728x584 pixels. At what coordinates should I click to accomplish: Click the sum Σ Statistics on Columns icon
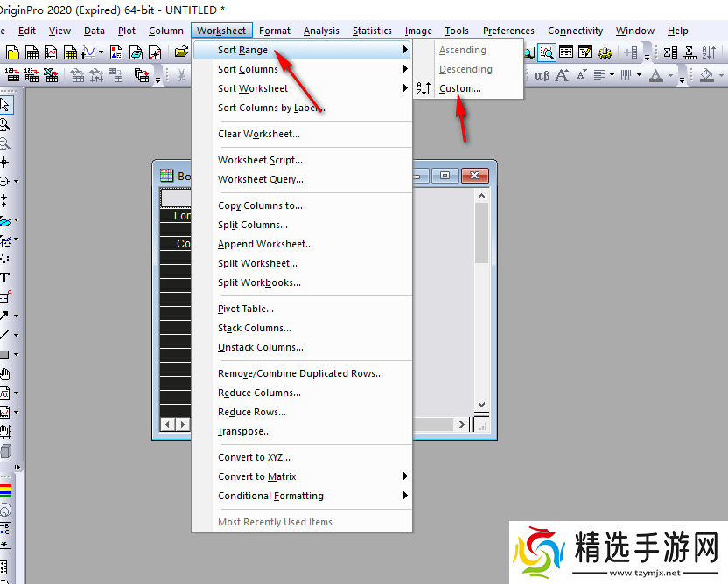[670, 52]
